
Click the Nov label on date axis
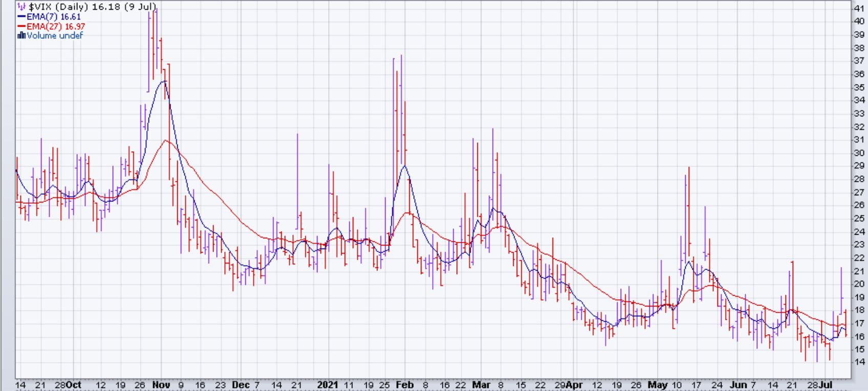(161, 385)
